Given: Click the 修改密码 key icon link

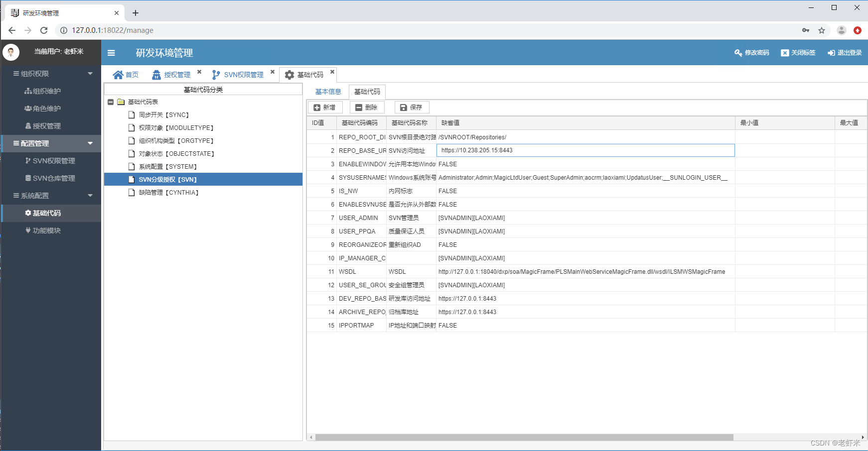Looking at the screenshot, I should pyautogui.click(x=751, y=53).
